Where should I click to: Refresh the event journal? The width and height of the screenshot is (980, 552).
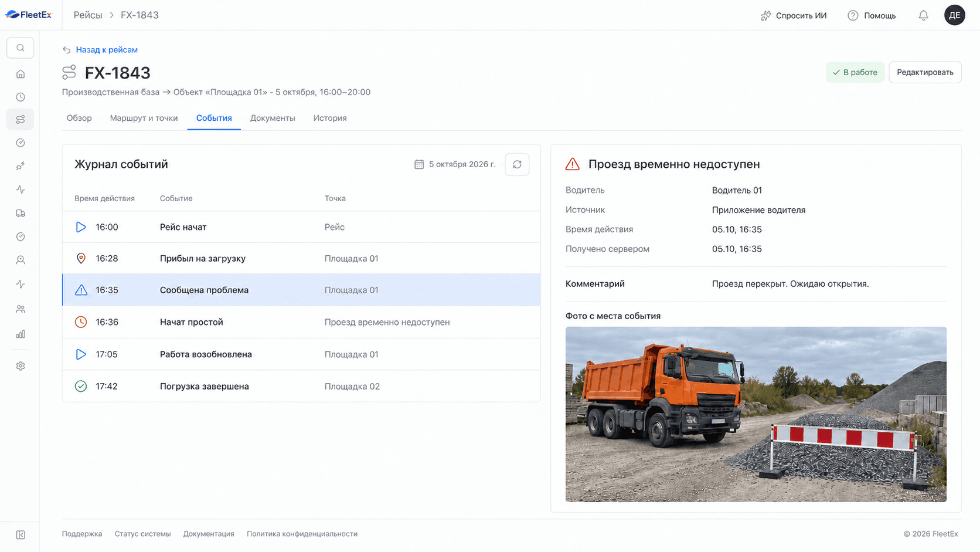(517, 164)
